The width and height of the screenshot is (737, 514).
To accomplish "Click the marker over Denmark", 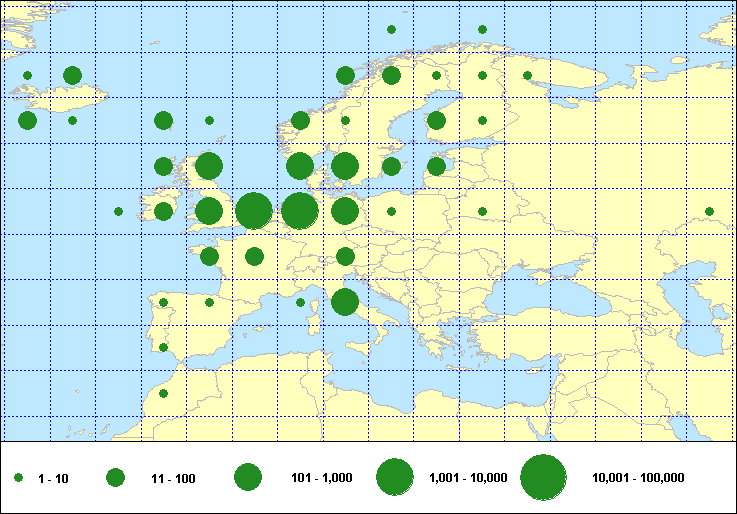I will pos(300,166).
